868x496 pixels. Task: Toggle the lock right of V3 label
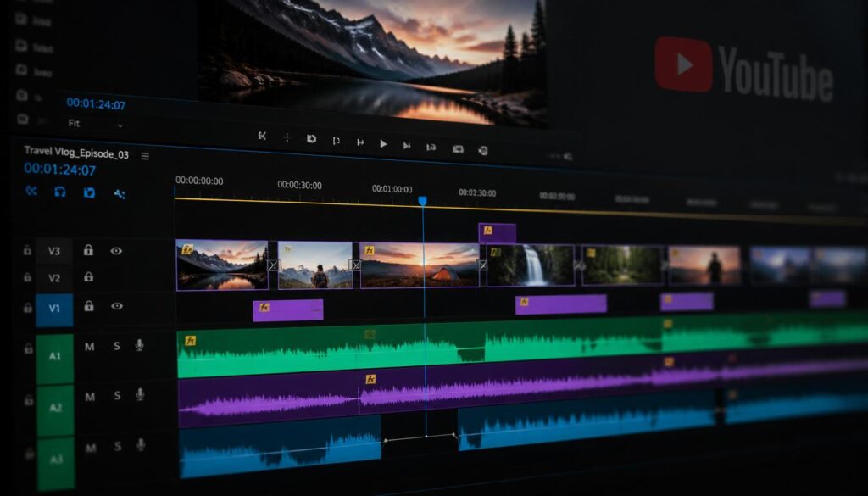tap(88, 250)
